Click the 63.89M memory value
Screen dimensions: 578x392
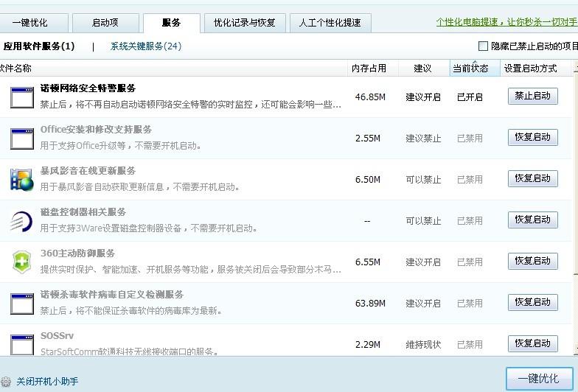pyautogui.click(x=370, y=304)
